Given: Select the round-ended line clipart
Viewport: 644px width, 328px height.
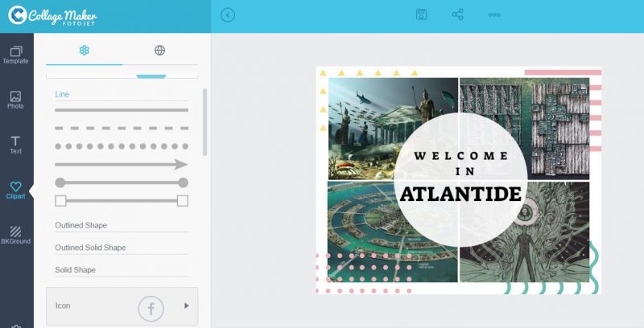Looking at the screenshot, I should (x=122, y=182).
